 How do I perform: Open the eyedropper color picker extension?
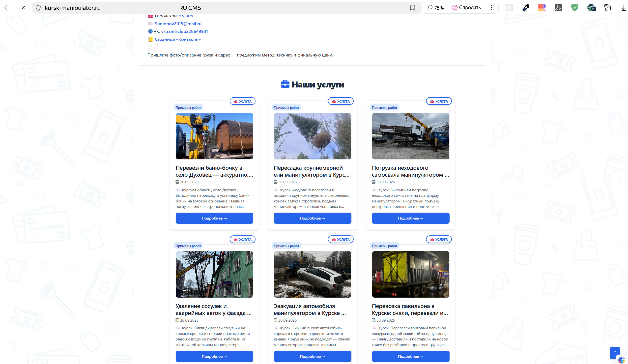(x=526, y=8)
